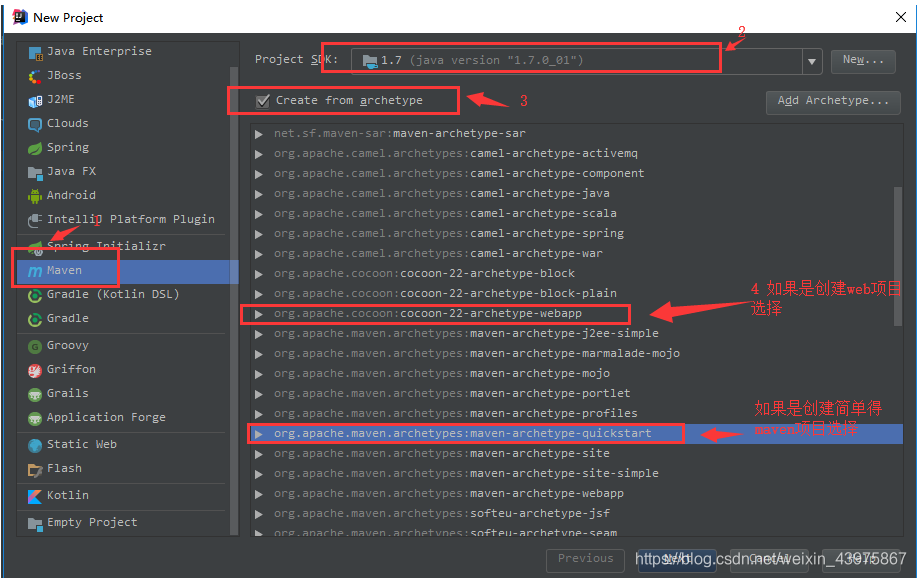
Task: Expand maven-archetype-quickstart entry
Action: 258,434
